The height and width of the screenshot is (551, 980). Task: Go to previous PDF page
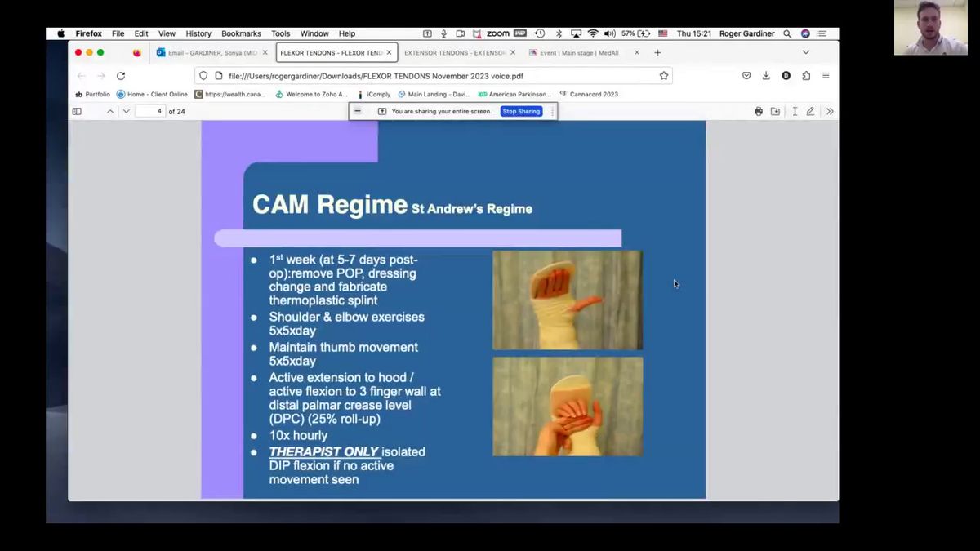point(110,111)
